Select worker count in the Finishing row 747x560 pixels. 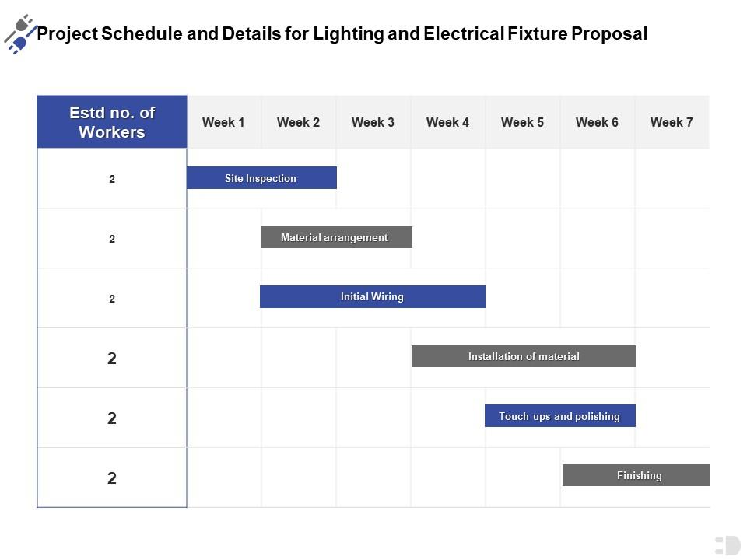click(x=112, y=478)
